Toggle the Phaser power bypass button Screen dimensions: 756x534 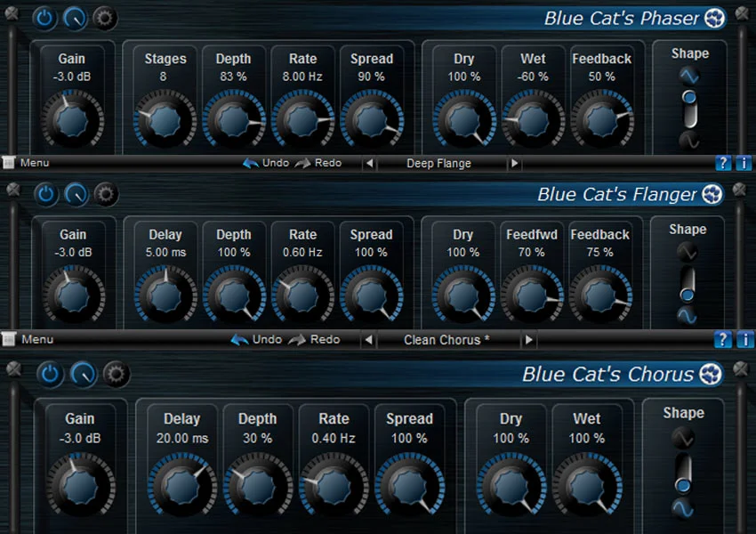coord(44,19)
